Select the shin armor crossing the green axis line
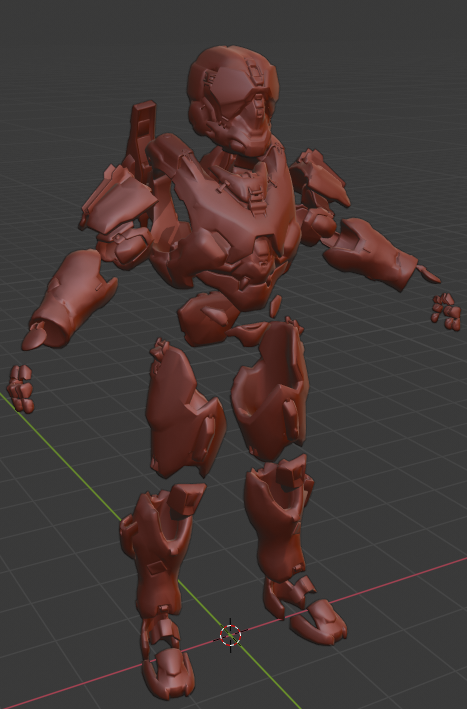 (x=156, y=556)
